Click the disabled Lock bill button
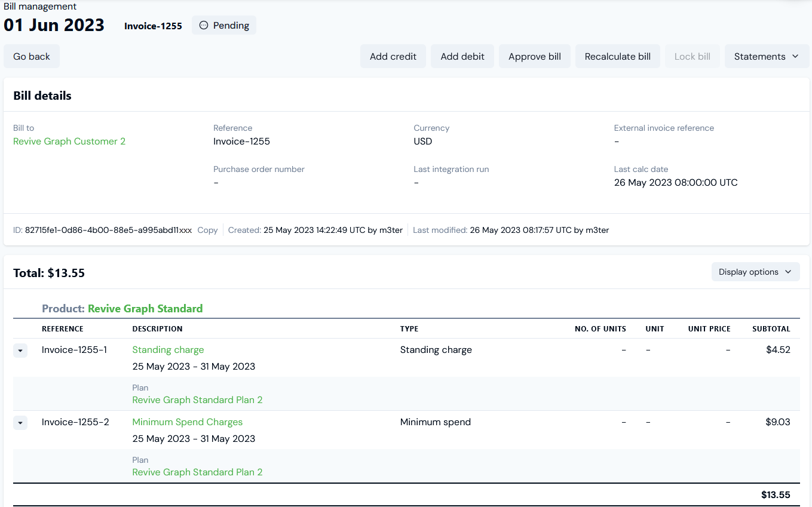The height and width of the screenshot is (507, 812). (x=692, y=57)
